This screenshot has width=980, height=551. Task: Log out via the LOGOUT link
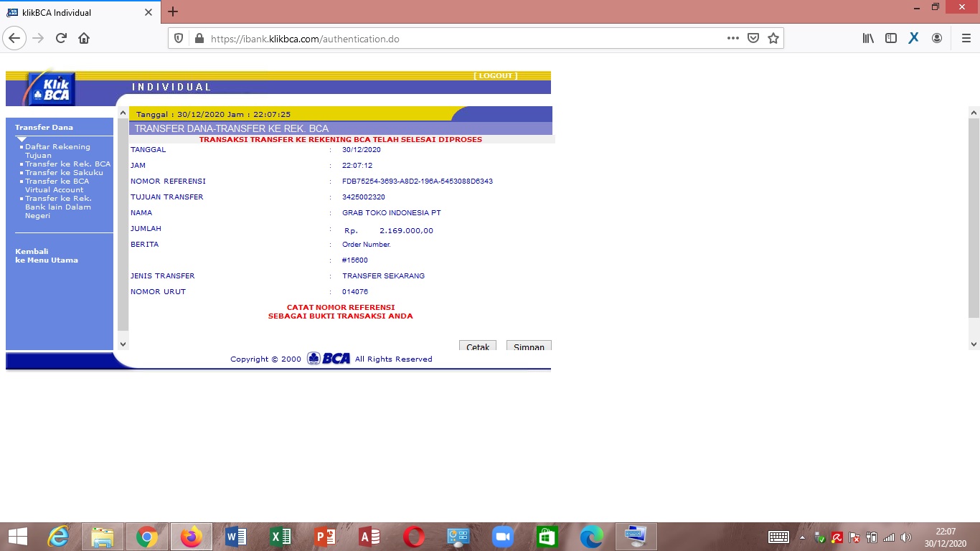(495, 75)
